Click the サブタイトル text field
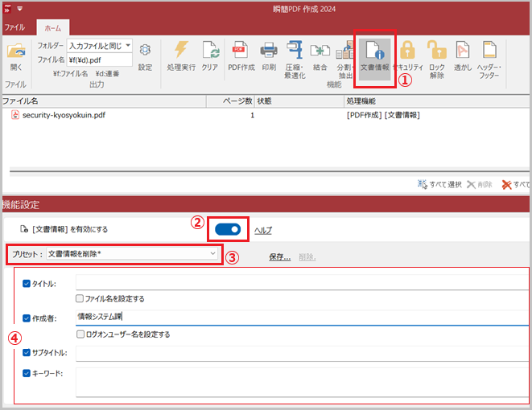 coord(302,354)
